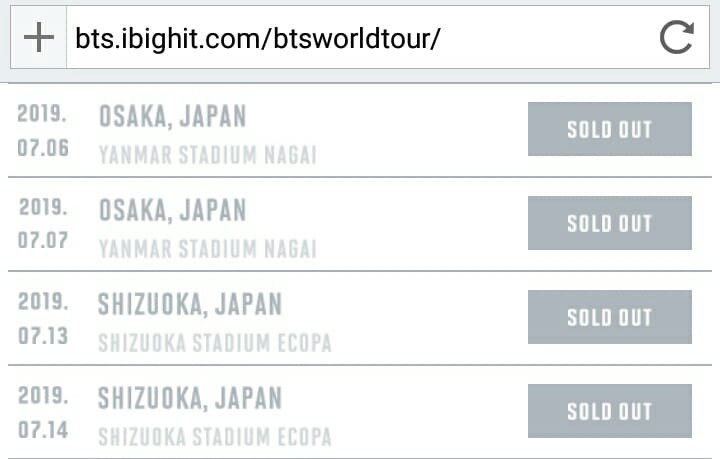Open new tab with plus icon

[x=39, y=38]
